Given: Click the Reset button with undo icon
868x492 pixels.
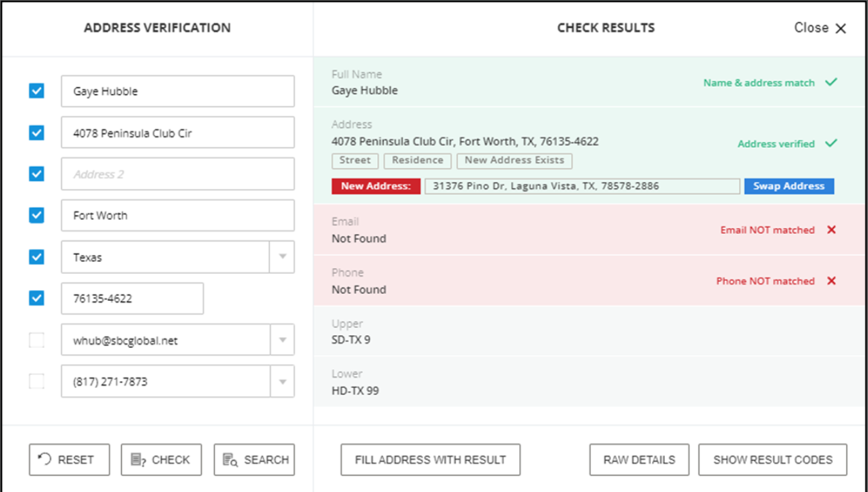Looking at the screenshot, I should pyautogui.click(x=69, y=460).
